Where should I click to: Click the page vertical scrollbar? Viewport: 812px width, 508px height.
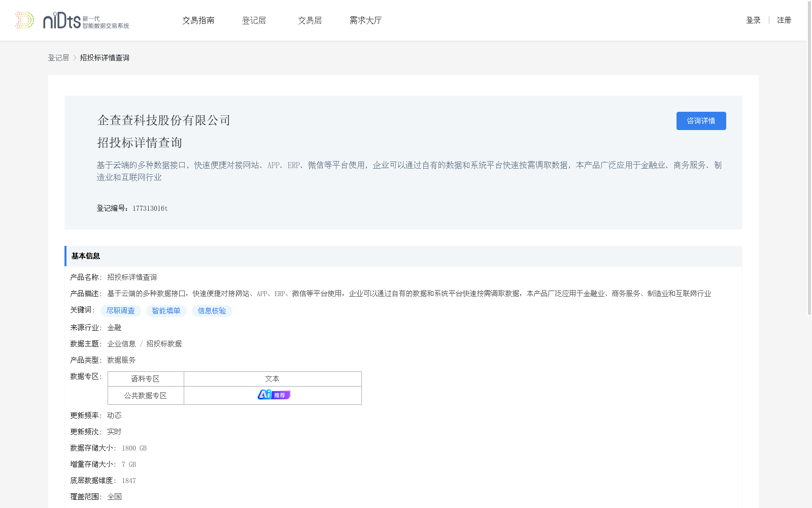coord(809,157)
